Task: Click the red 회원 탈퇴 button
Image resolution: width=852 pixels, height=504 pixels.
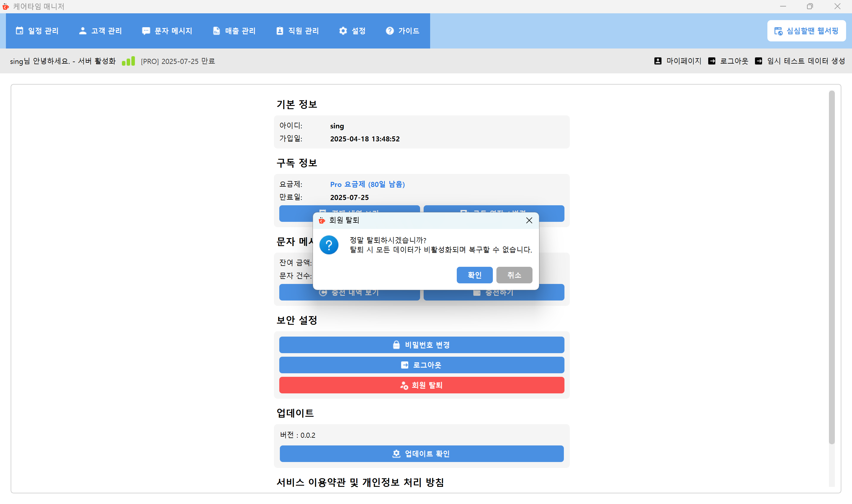Action: click(x=421, y=385)
